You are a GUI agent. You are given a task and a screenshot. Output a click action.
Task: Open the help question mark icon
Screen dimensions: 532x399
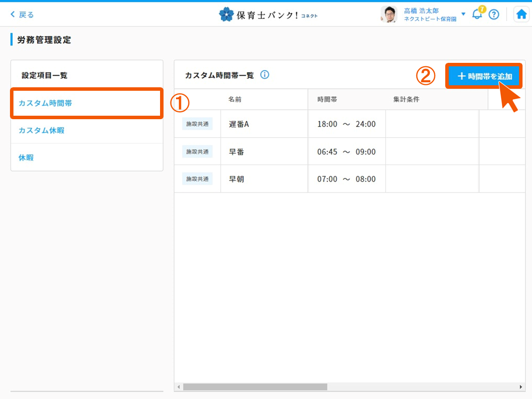click(494, 14)
